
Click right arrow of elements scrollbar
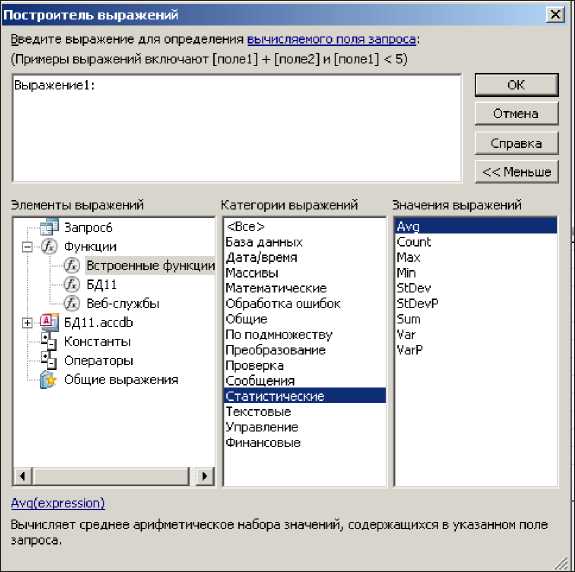[x=205, y=476]
